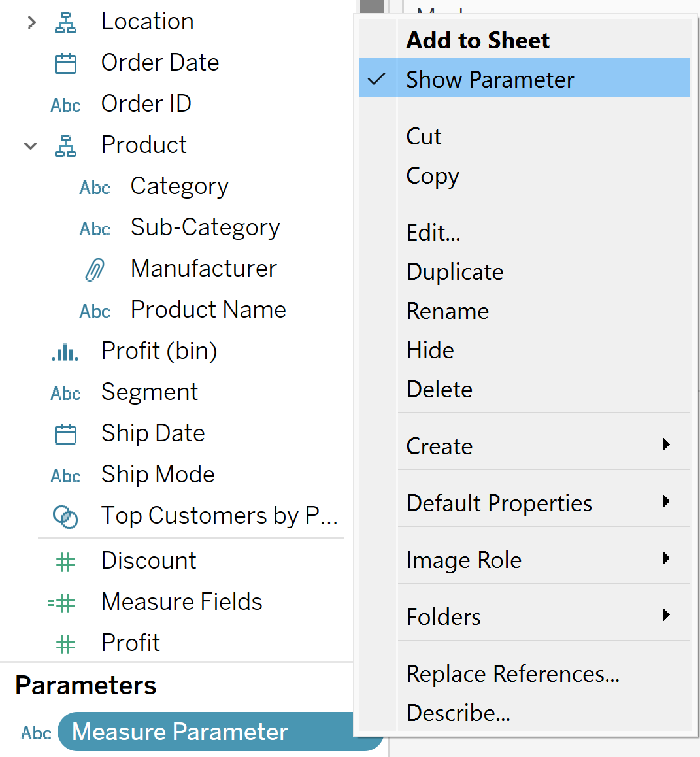Open the Create submenu
The height and width of the screenshot is (757, 700).
click(666, 445)
